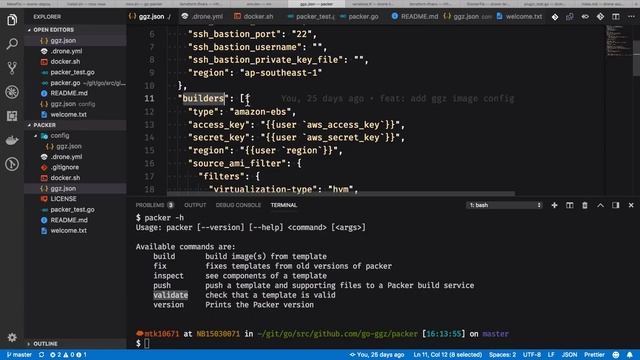The height and width of the screenshot is (360, 640).
Task: Split the terminal pane
Action: (x=569, y=205)
